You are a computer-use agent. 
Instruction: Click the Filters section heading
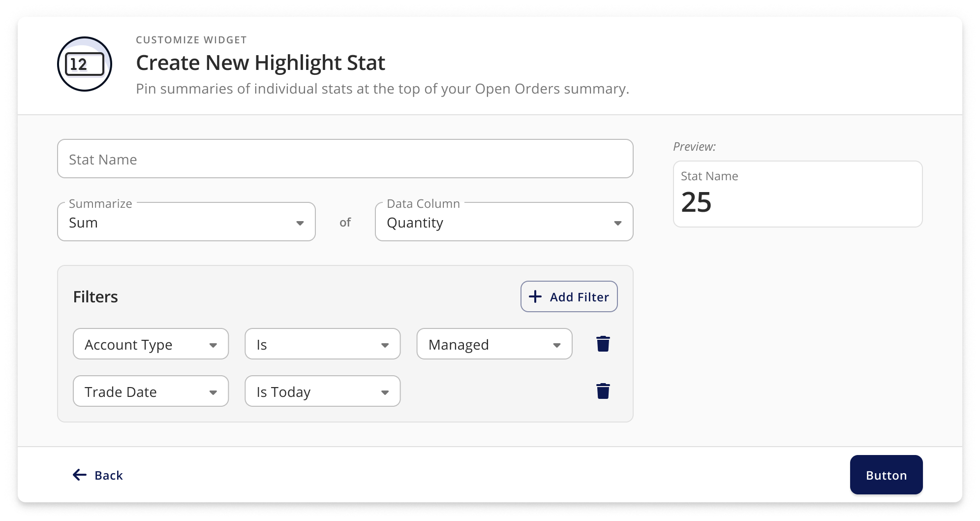(95, 297)
